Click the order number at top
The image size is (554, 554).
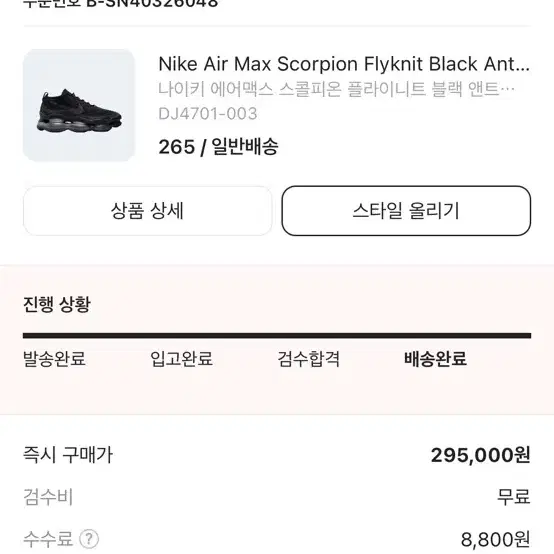[120, 4]
